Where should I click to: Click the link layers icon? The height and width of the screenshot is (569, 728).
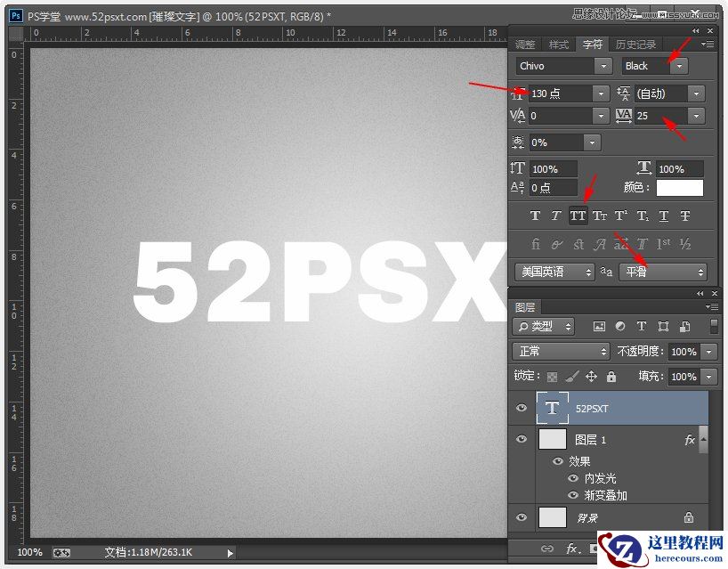click(x=547, y=549)
